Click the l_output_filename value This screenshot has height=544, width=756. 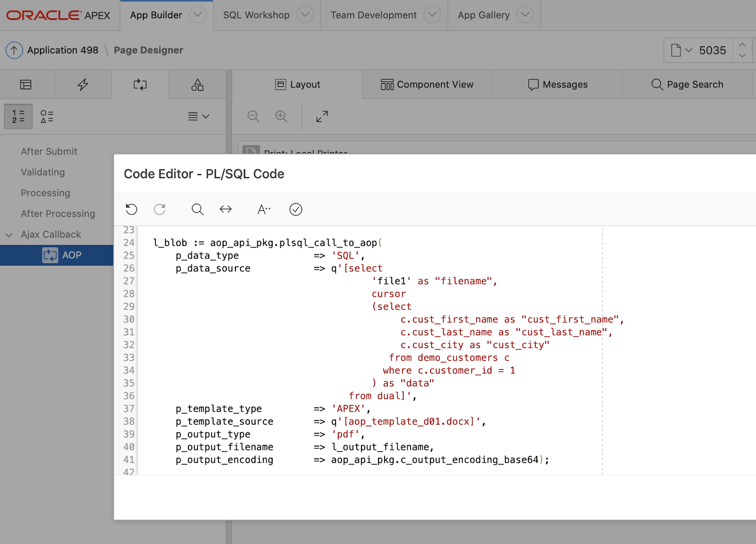point(380,447)
